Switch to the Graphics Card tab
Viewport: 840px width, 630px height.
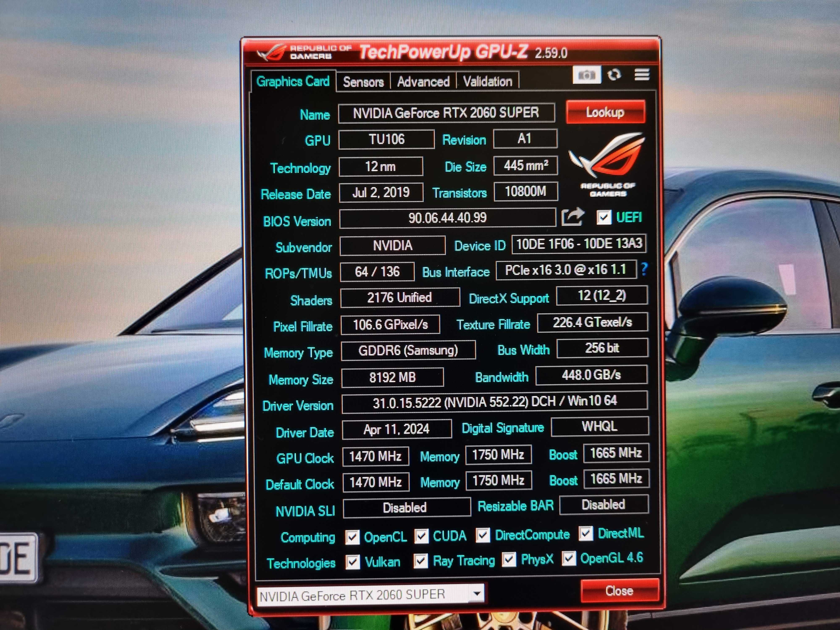pyautogui.click(x=293, y=81)
